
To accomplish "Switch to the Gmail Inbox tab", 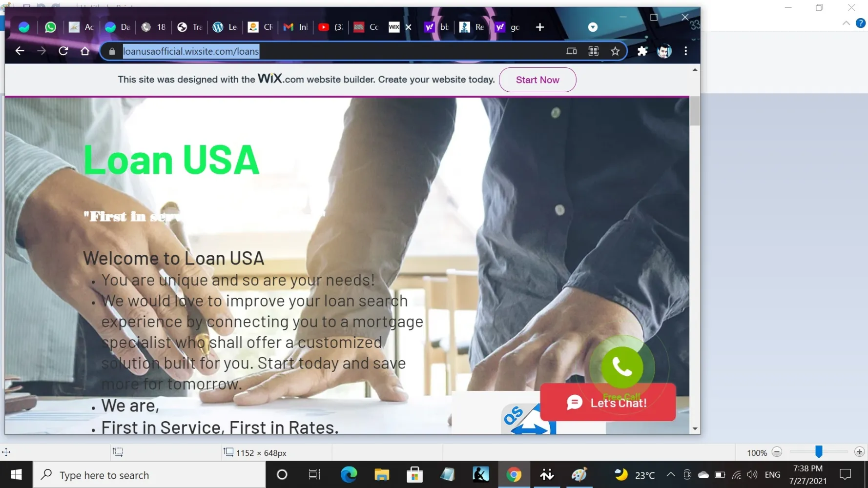I will point(296,27).
